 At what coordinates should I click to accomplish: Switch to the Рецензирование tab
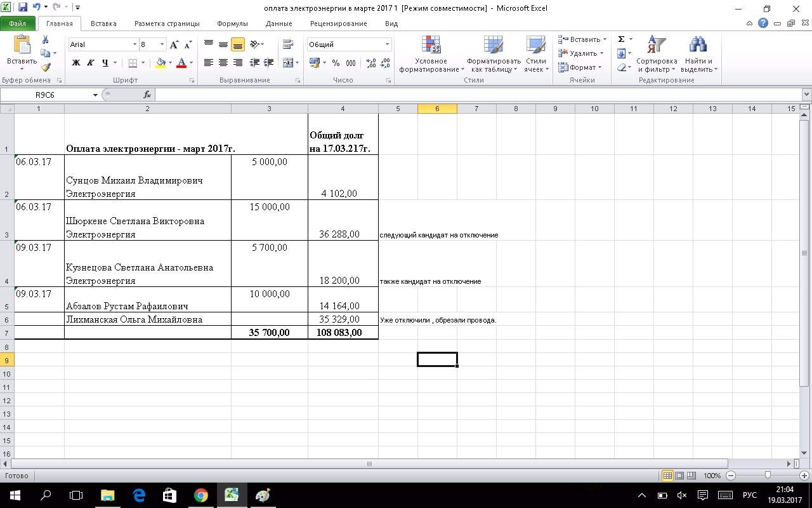tap(339, 23)
